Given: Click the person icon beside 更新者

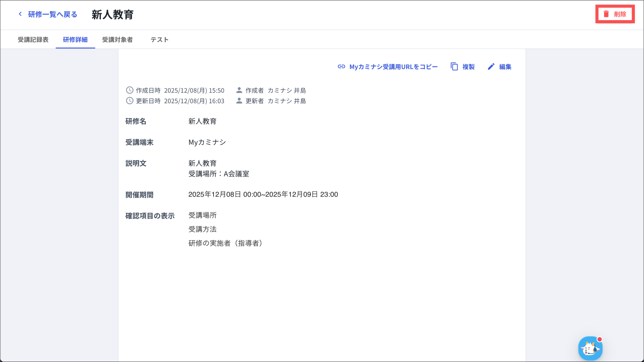Looking at the screenshot, I should tap(239, 101).
